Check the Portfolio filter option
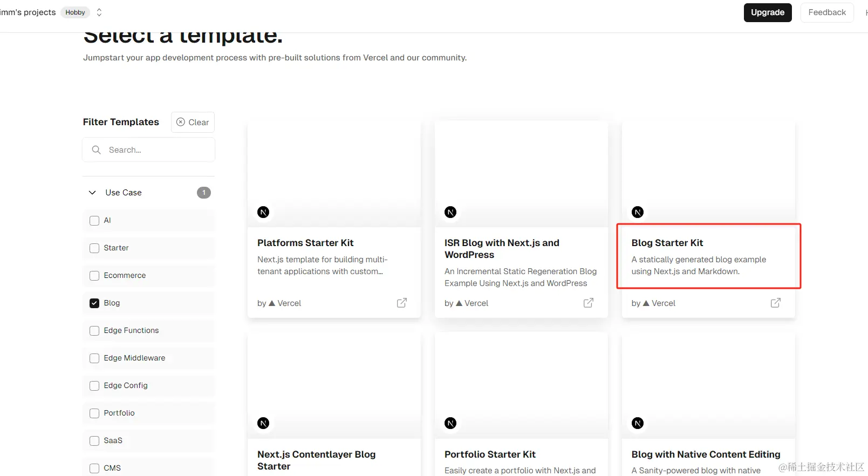The height and width of the screenshot is (476, 868). tap(94, 413)
